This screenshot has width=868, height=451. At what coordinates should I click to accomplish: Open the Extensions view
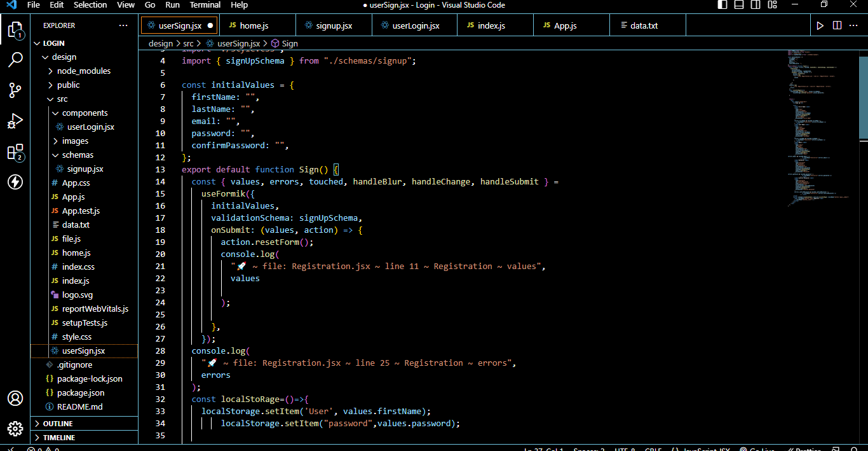click(15, 152)
